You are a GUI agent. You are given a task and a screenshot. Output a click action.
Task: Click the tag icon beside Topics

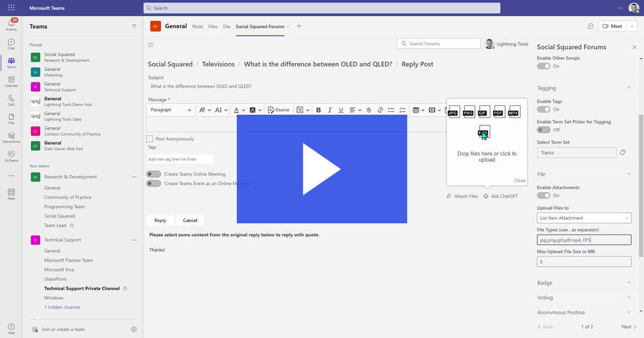[x=623, y=152]
